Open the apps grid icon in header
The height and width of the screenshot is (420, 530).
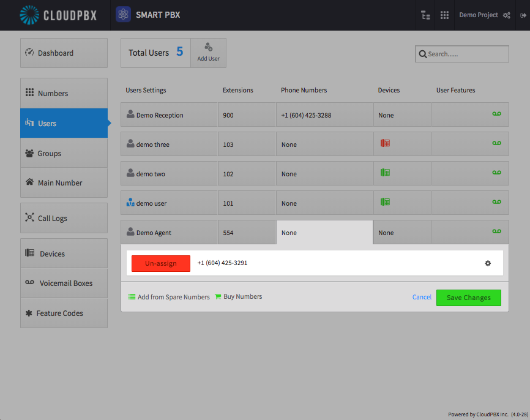tap(444, 15)
